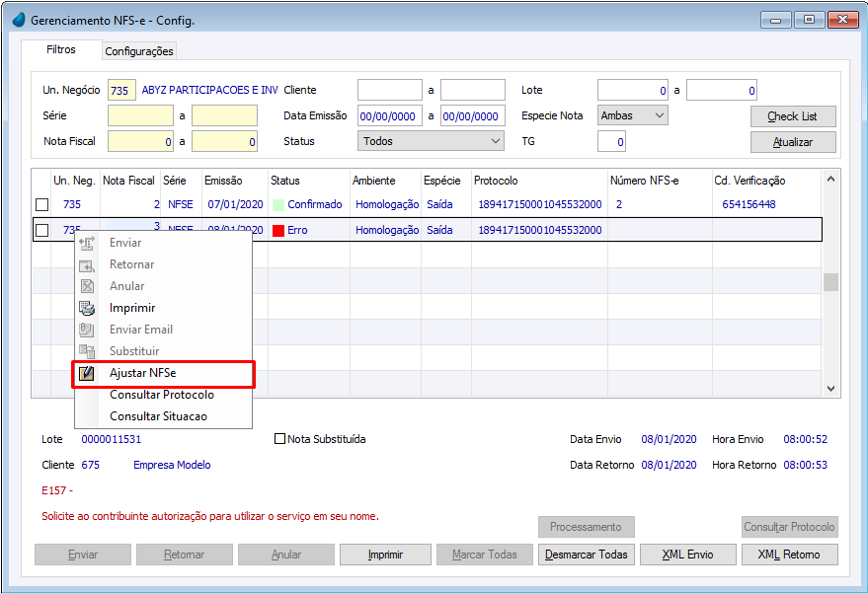Click the second Data Emissão date field
The height and width of the screenshot is (593, 868).
tap(473, 115)
